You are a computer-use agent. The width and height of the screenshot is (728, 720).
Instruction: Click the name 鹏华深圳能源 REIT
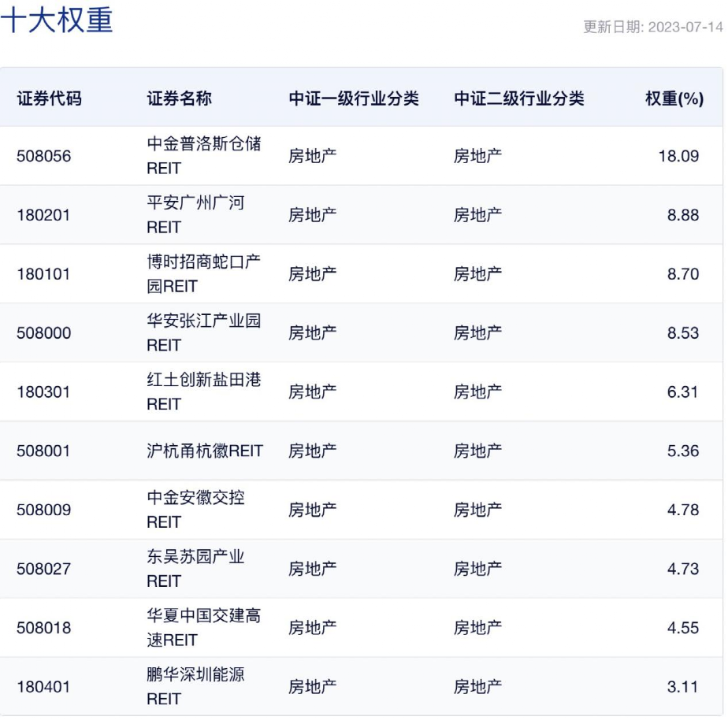point(195,687)
